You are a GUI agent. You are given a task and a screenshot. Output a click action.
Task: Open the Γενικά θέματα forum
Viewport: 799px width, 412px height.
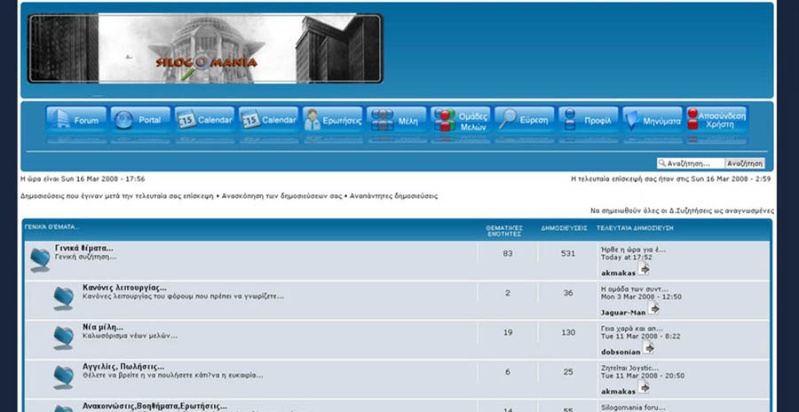[84, 248]
